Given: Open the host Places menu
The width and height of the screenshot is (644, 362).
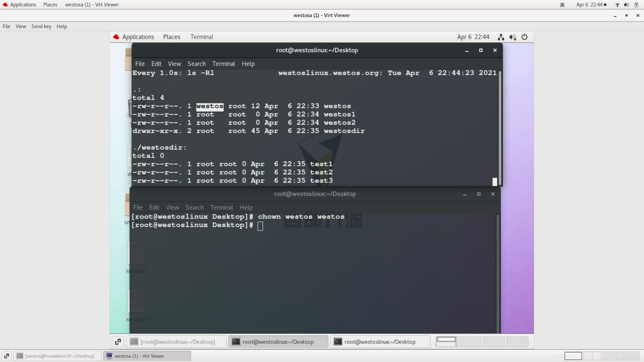Looking at the screenshot, I should point(50,5).
